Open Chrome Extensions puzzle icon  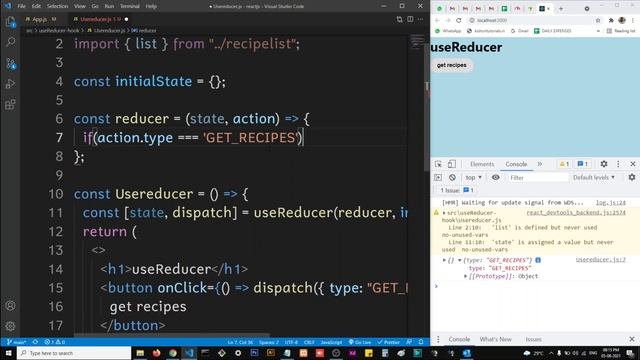click(x=611, y=20)
